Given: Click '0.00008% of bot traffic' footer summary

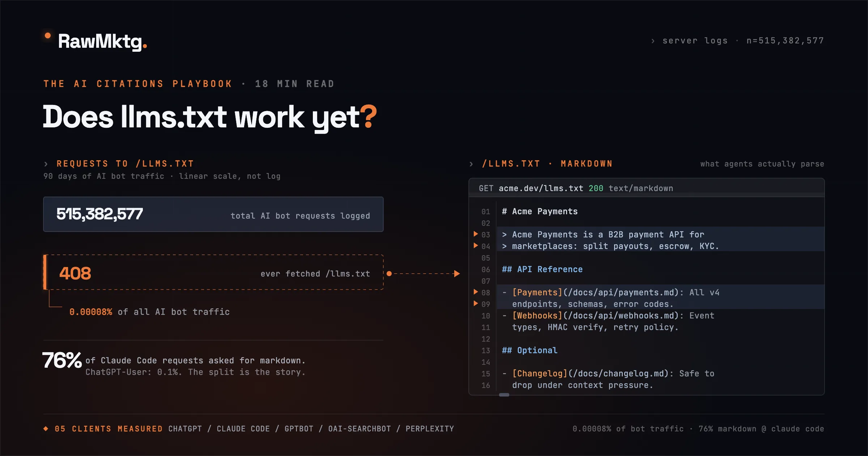Looking at the screenshot, I should [628, 429].
